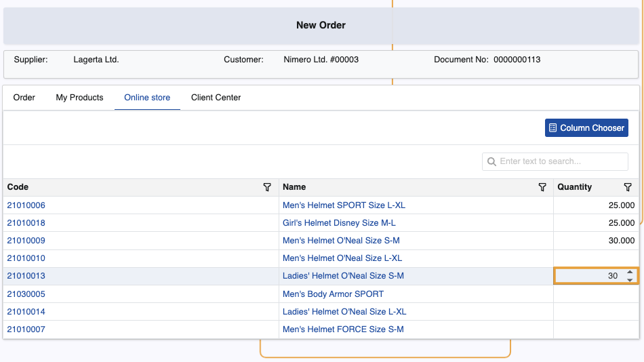Switch to the My Products tab
Viewport: 644px width, 362px height.
[80, 98]
